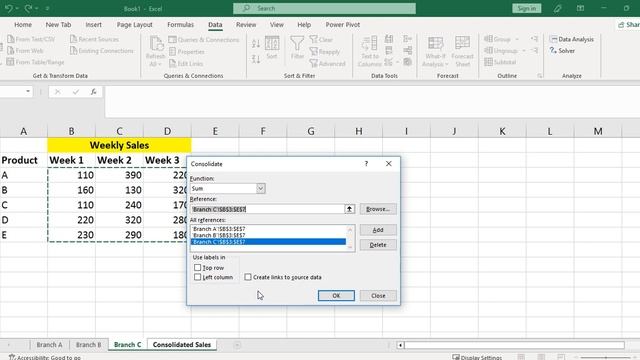Expand the Ungroup dropdown
This screenshot has height=360, width=640.
pyautogui.click(x=524, y=51)
